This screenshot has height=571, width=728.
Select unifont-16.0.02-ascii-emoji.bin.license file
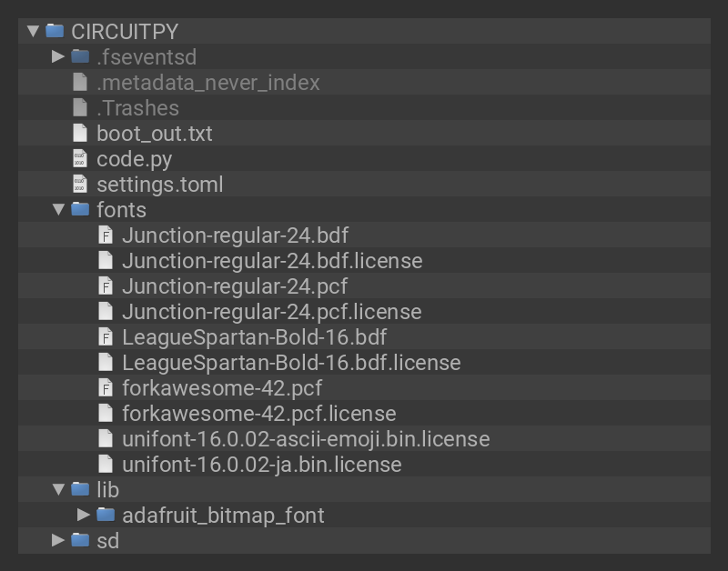(305, 439)
